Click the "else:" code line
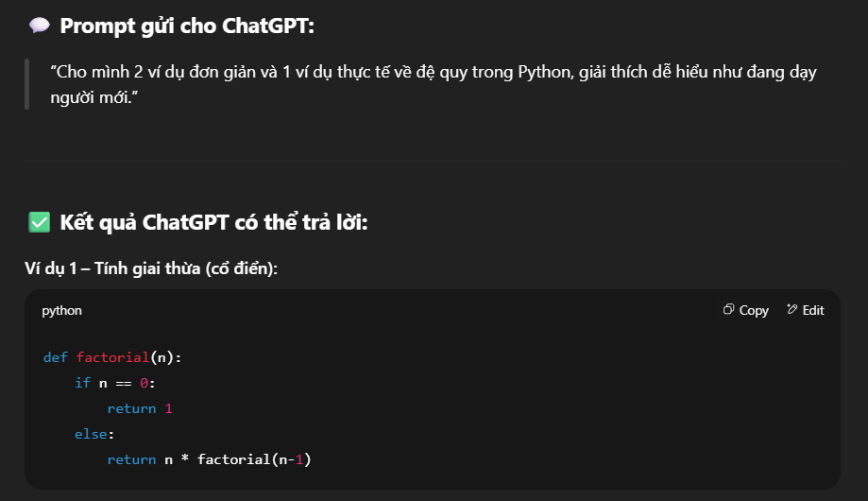The height and width of the screenshot is (501, 868). click(x=94, y=434)
